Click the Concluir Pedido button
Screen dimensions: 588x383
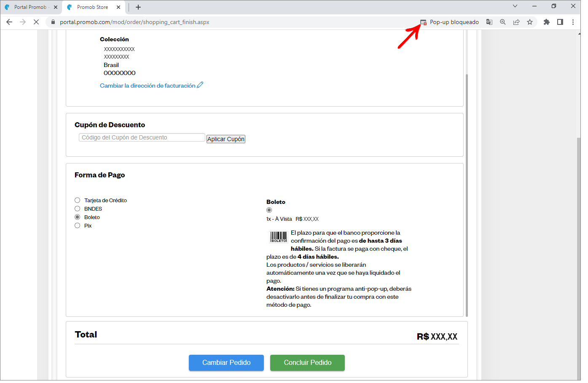tap(308, 363)
